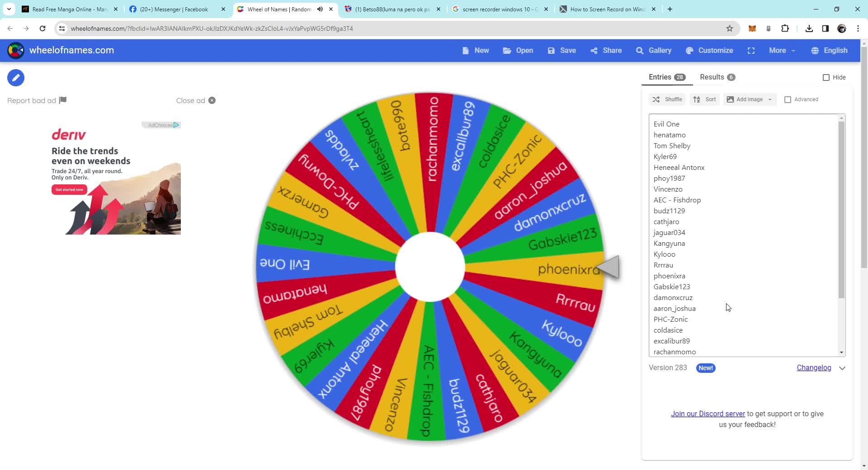Share this wheel
868x470 pixels.
pyautogui.click(x=606, y=50)
